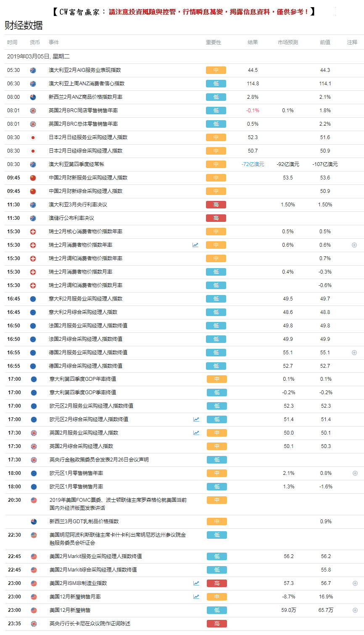Expand note for 欧元区1月零售销售年率
The height and width of the screenshot is (635, 364).
pyautogui.click(x=355, y=473)
